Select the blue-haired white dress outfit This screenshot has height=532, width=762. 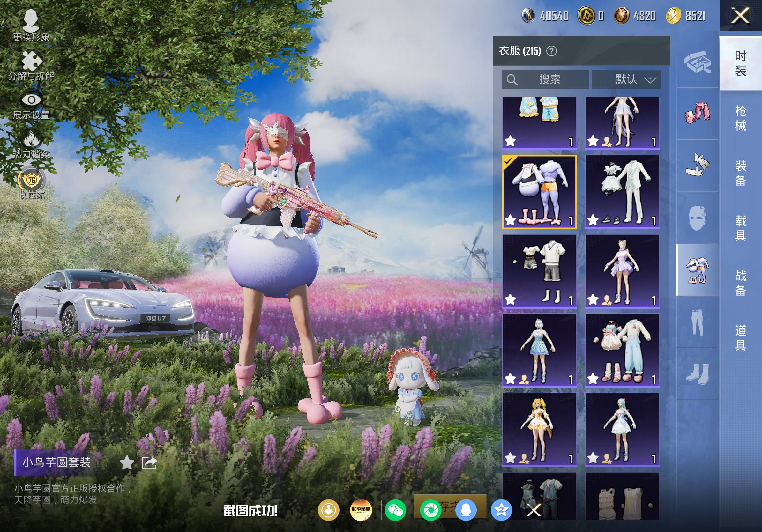click(x=622, y=430)
